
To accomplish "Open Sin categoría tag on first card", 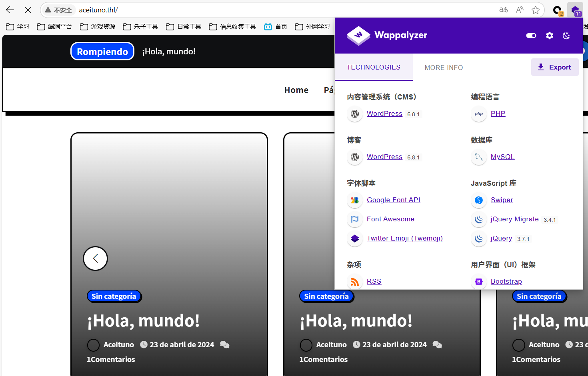I will click(x=114, y=296).
